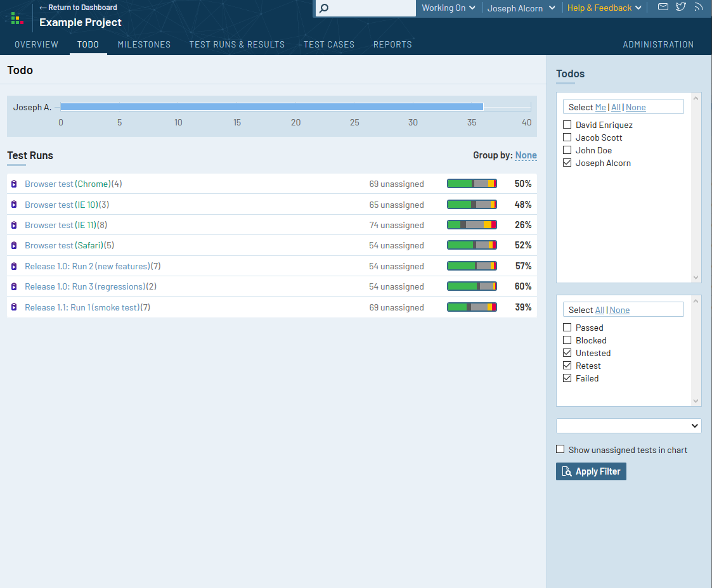The width and height of the screenshot is (712, 588).
Task: Go to the Milestones tab
Action: (145, 44)
